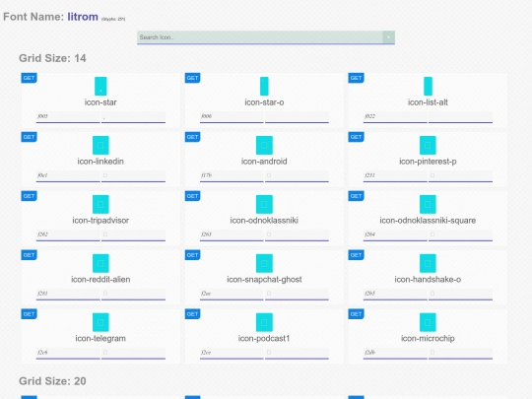The height and width of the screenshot is (399, 532).
Task: Get the icon-handshake-o icon
Action: [356, 255]
